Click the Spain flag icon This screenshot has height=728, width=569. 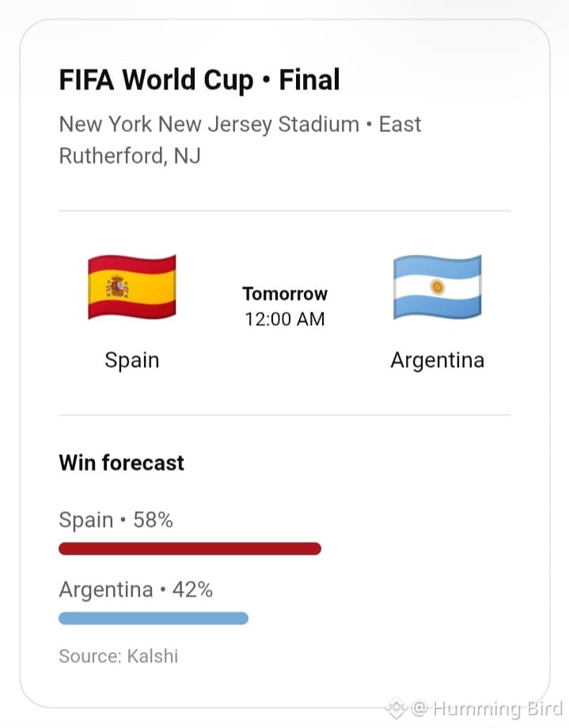pos(132,286)
